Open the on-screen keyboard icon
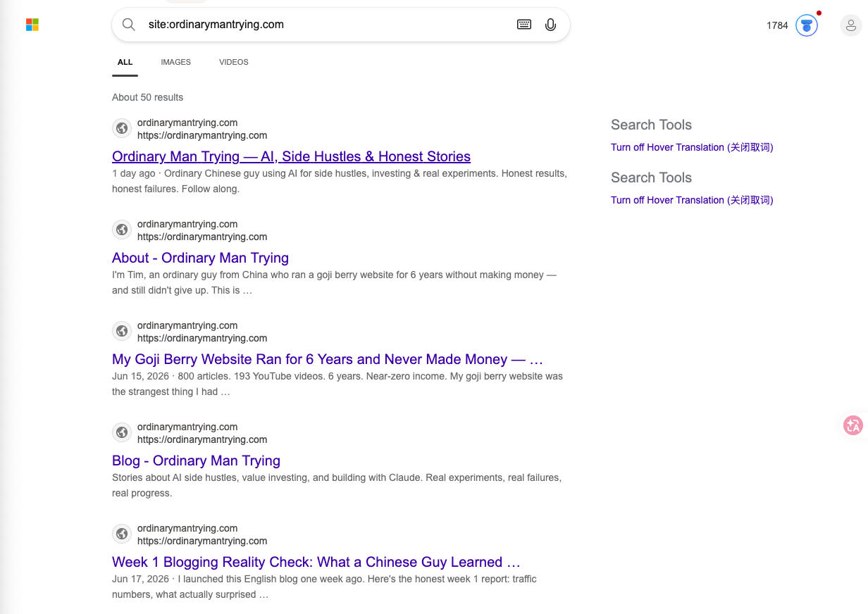Screen dimensions: 868x614 click(x=524, y=25)
